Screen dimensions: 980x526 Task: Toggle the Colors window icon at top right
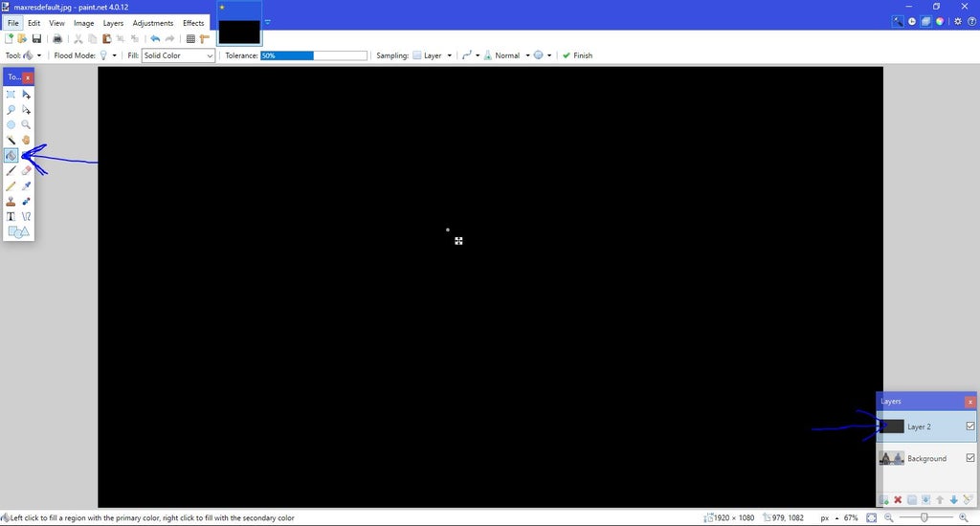[x=940, y=21]
